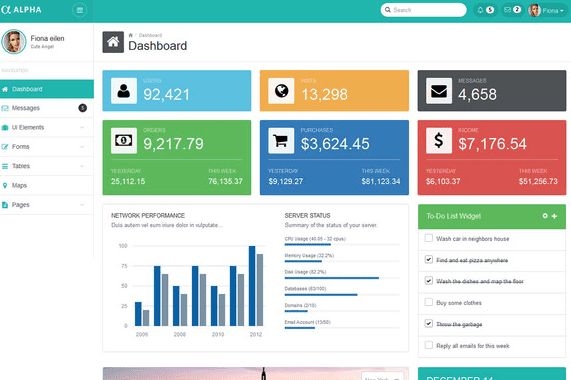Click the 92,421 users value

point(166,95)
